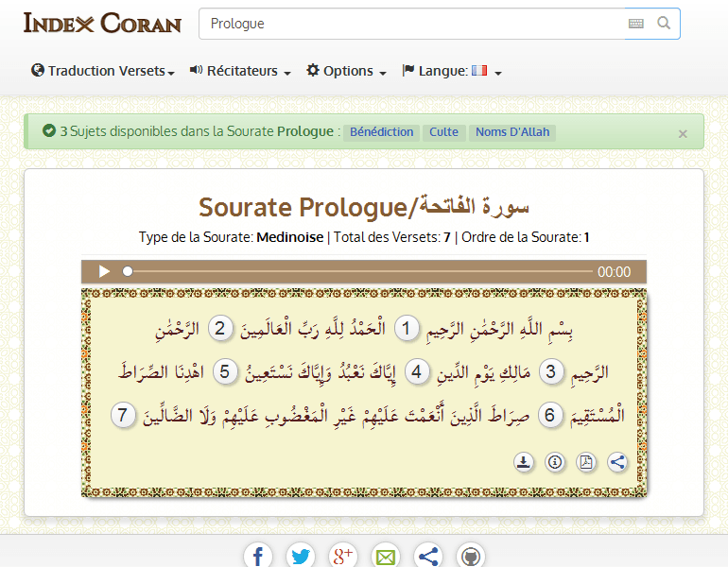Click the PDF export icon
The width and height of the screenshot is (728, 567).
click(586, 462)
